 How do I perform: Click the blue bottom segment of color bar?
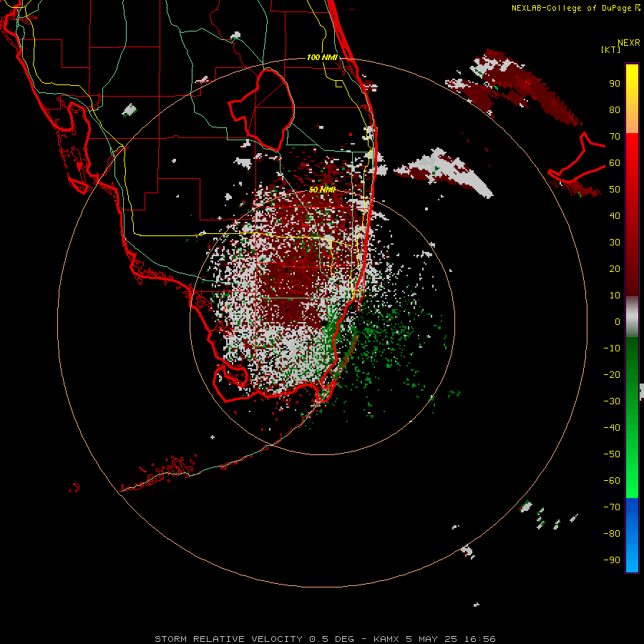click(632, 535)
